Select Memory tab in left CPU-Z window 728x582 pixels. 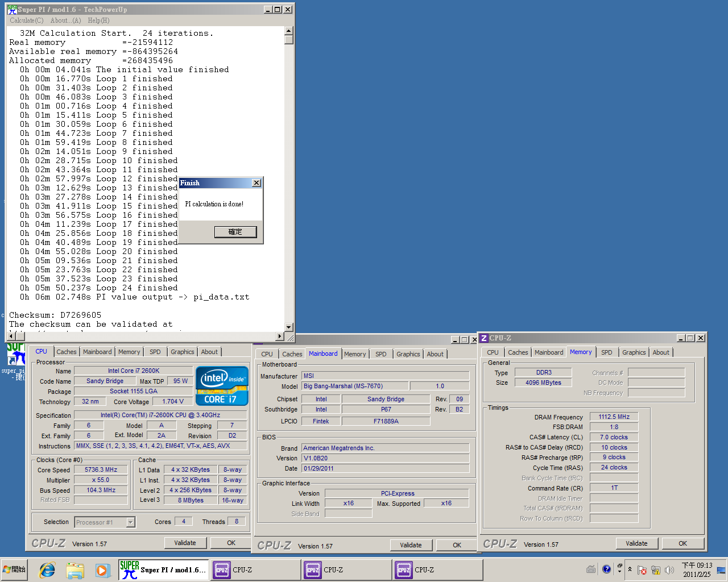tap(129, 352)
